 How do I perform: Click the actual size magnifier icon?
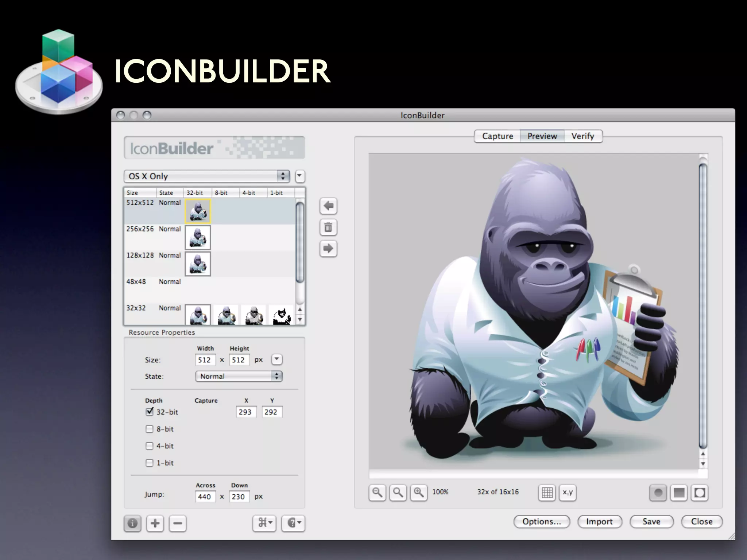[x=398, y=493]
